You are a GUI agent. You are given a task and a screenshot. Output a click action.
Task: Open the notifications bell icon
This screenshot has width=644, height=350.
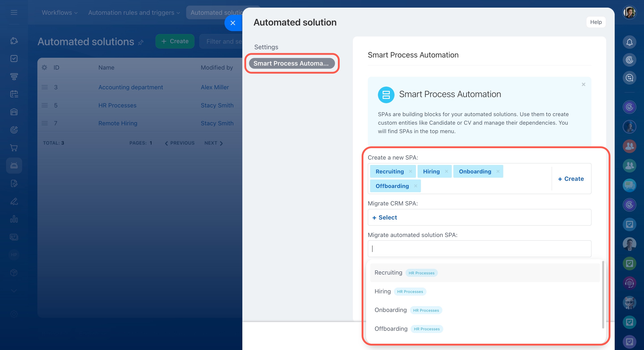(629, 42)
